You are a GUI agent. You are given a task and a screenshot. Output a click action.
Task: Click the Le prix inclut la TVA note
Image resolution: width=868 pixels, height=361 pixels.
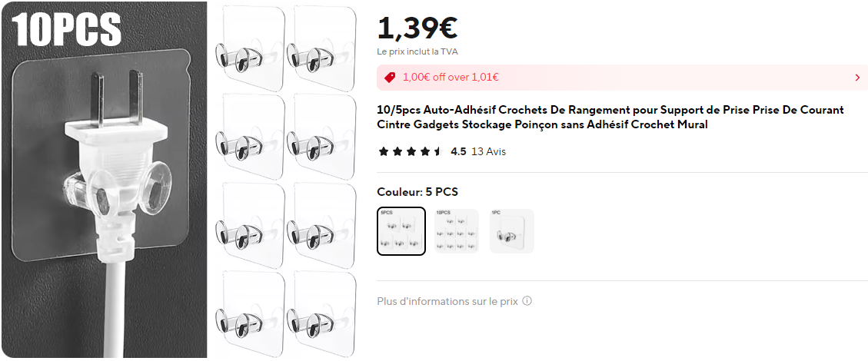[417, 52]
